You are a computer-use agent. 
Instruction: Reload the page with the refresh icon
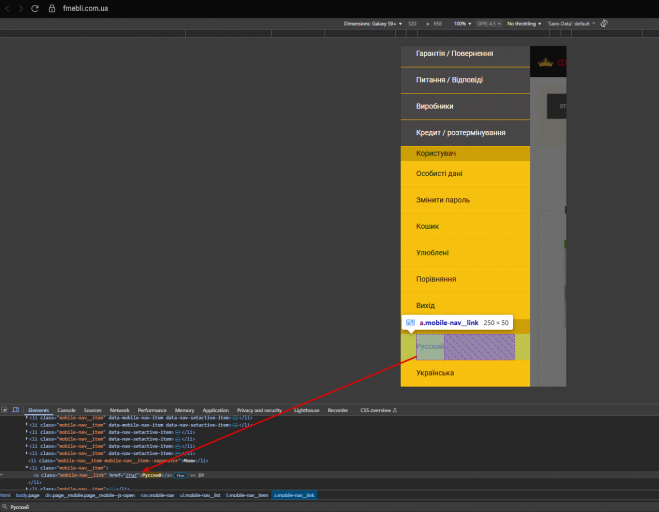pos(35,8)
